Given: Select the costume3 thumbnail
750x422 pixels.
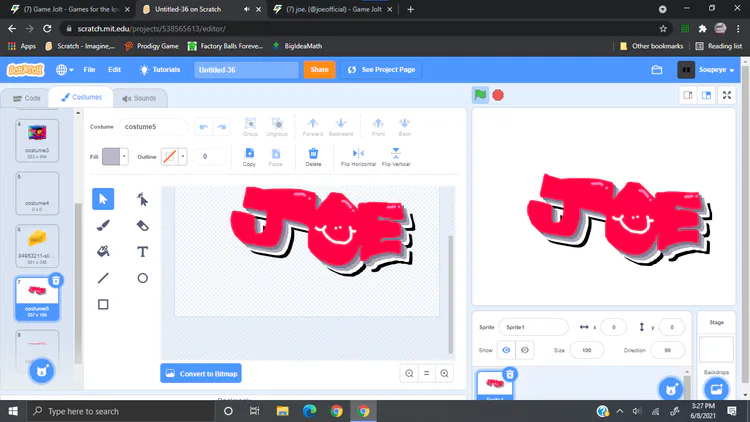Looking at the screenshot, I should pos(37,140).
